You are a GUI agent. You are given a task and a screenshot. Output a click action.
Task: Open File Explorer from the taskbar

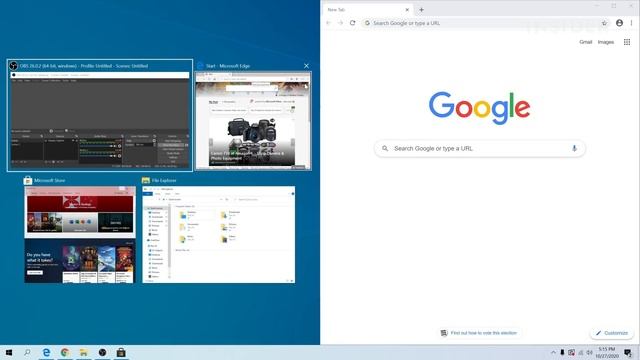coord(84,352)
